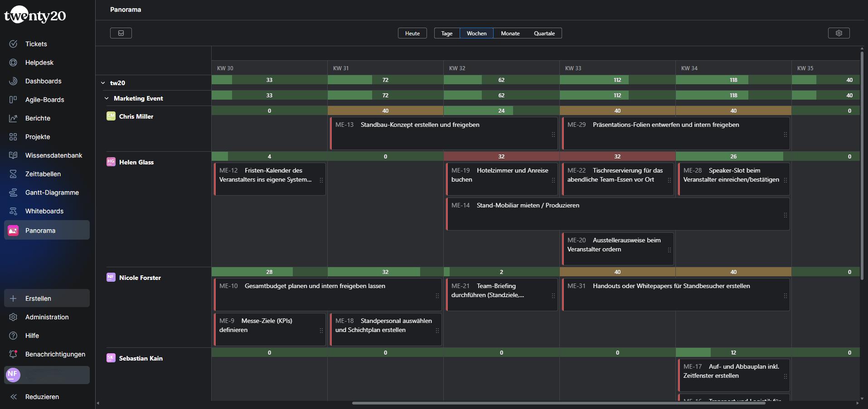Click the Hilfe question mark icon
The height and width of the screenshot is (409, 868).
coord(13,336)
